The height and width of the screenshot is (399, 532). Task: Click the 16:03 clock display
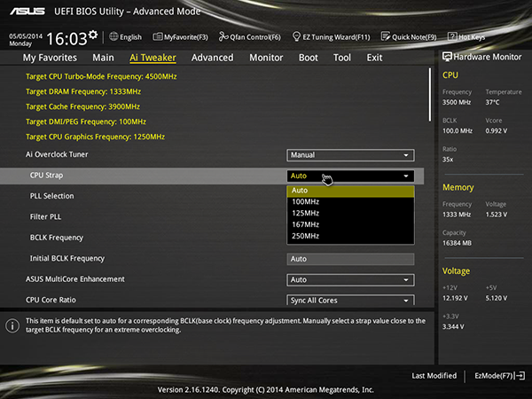point(66,39)
